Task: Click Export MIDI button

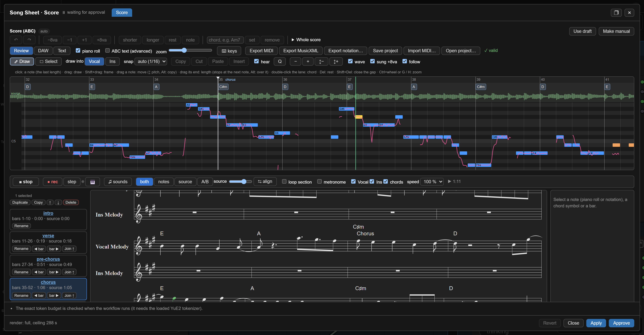Action: pos(261,51)
